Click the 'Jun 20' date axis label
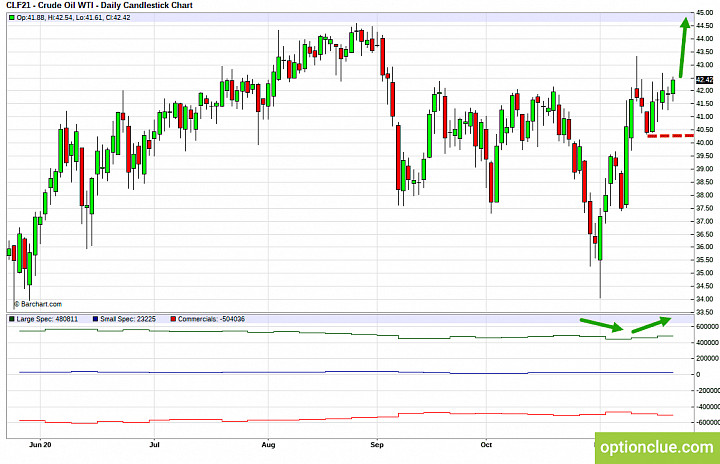Image resolution: width=720 pixels, height=464 pixels. 40,445
